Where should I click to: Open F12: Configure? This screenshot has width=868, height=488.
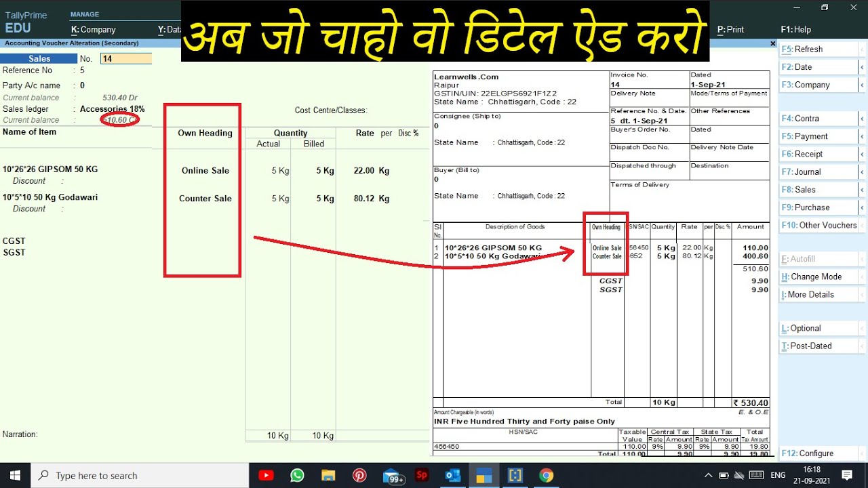[x=818, y=453]
